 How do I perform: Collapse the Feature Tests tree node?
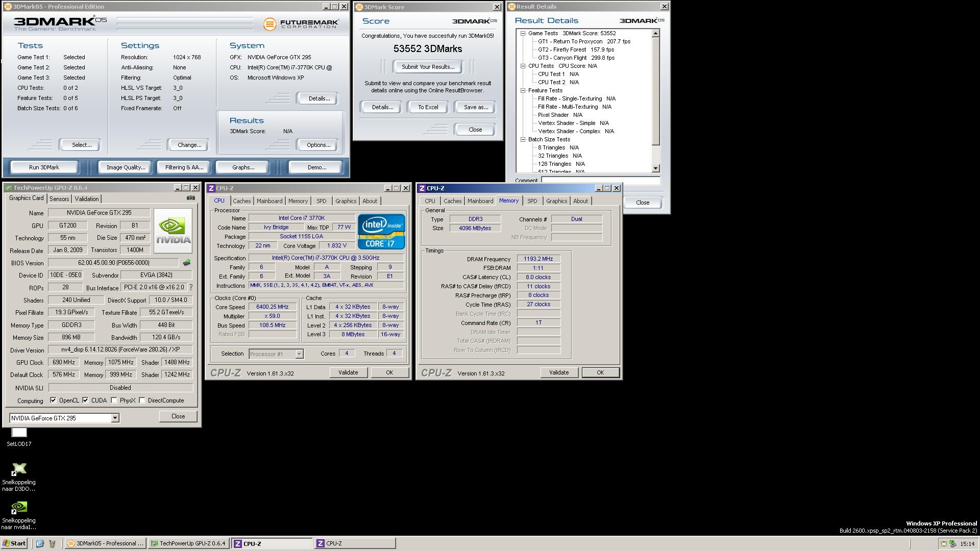[523, 90]
